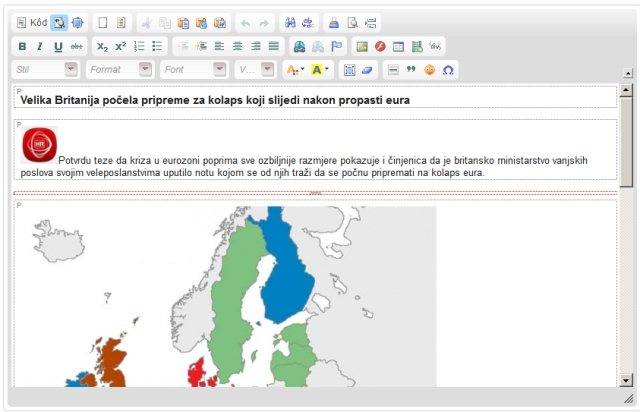Image resolution: width=640 pixels, height=412 pixels.
Task: Click the insert image icon
Action: point(363,46)
